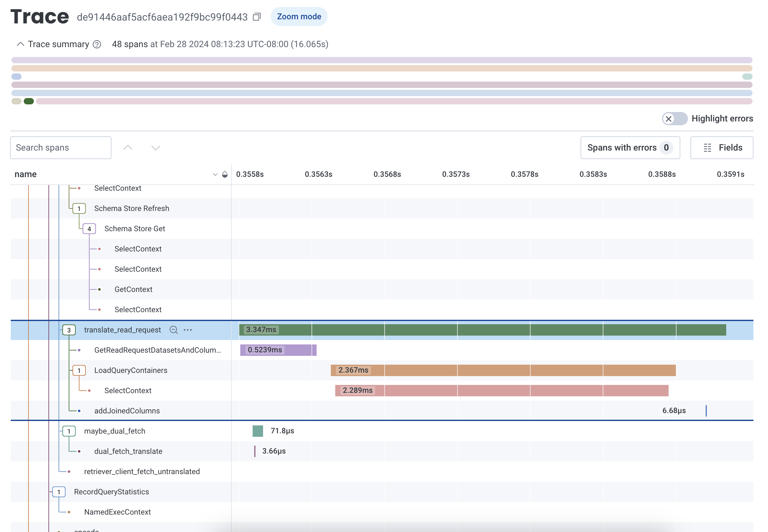The image size is (768, 532).
Task: Click the zoom mode button
Action: tap(298, 16)
